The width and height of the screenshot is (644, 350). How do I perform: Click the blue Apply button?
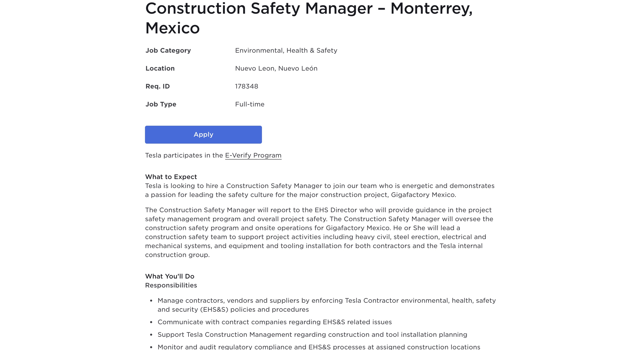click(x=203, y=134)
